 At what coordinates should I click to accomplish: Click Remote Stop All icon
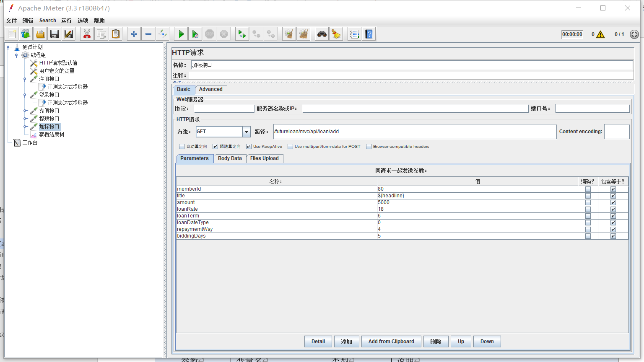[256, 34]
